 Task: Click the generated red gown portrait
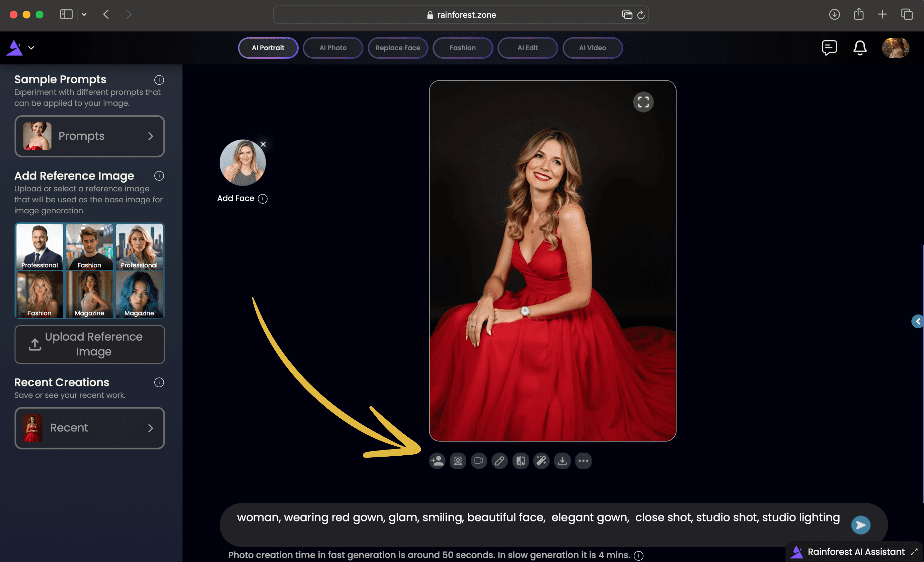pyautogui.click(x=553, y=261)
